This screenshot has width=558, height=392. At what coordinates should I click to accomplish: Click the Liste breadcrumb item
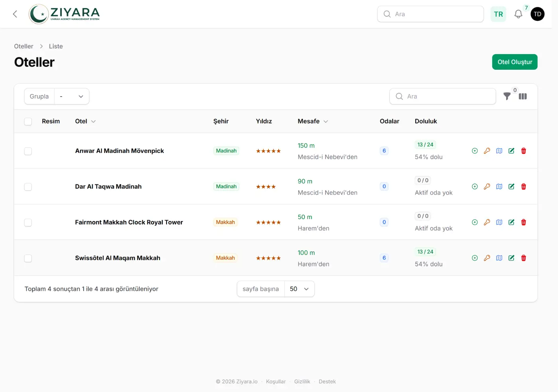coord(56,46)
